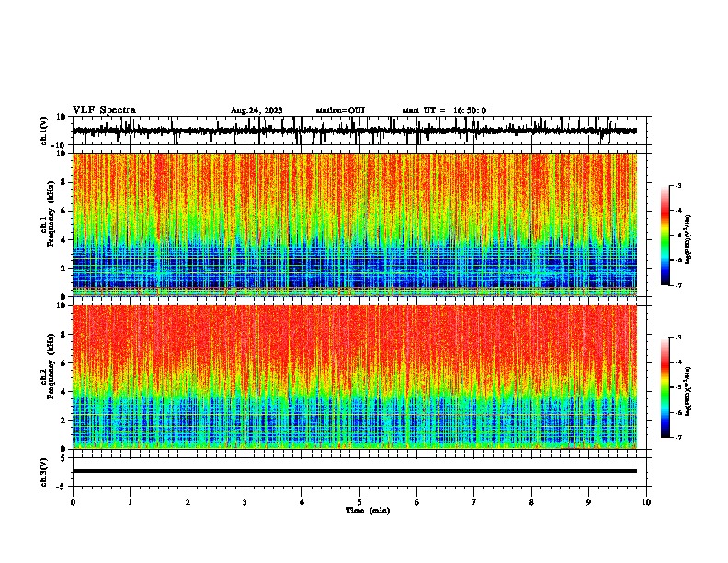
Task: Click the ch.2 color bar units label
Action: tap(688, 391)
